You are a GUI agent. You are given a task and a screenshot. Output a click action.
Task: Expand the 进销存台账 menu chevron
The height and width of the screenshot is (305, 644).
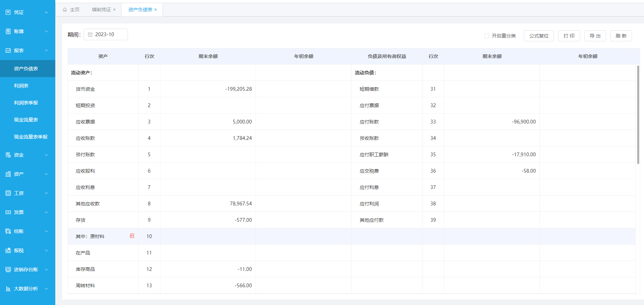point(46,270)
